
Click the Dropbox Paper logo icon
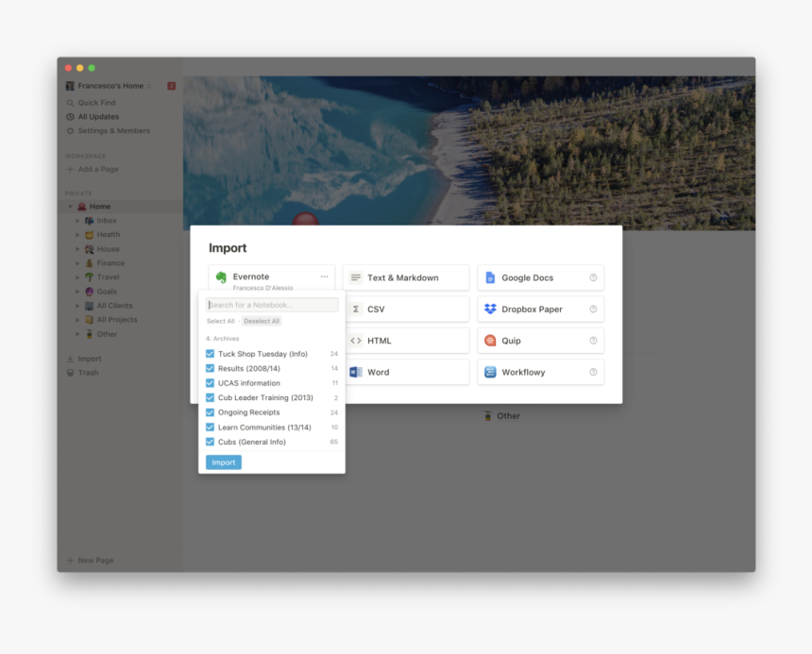490,309
